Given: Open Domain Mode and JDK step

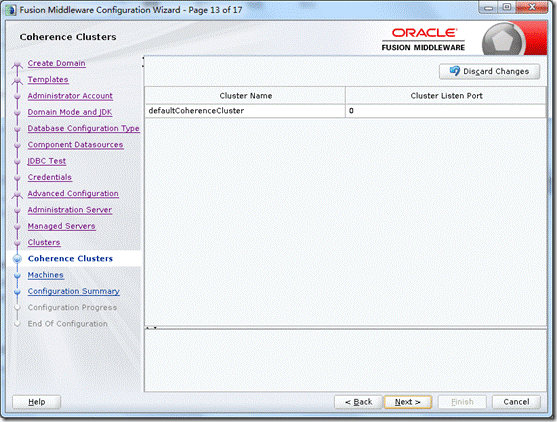Looking at the screenshot, I should click(70, 112).
